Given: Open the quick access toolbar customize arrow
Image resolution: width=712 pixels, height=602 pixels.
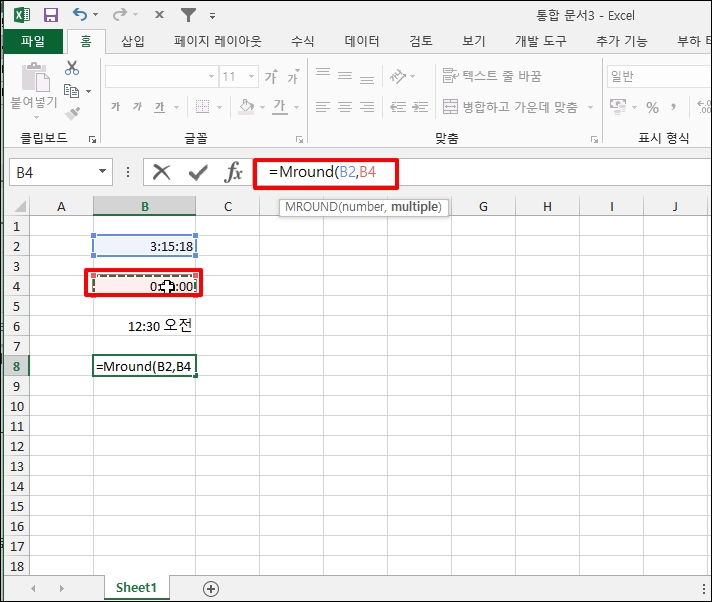Looking at the screenshot, I should click(x=212, y=16).
